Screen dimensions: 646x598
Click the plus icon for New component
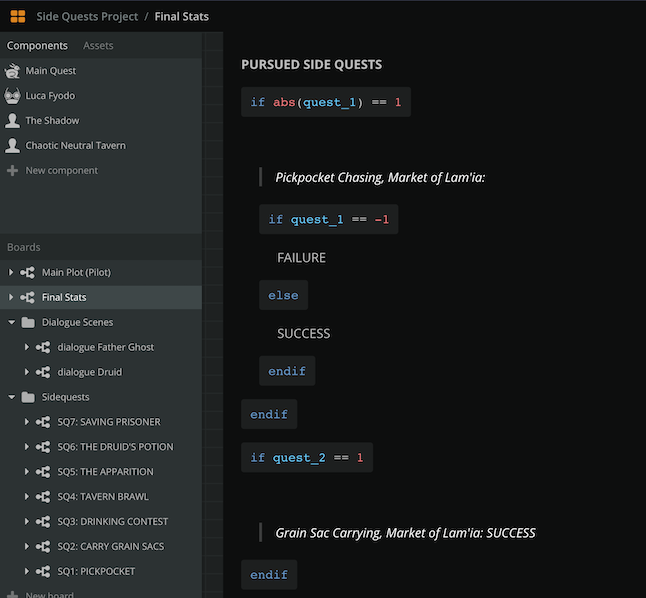tap(12, 171)
